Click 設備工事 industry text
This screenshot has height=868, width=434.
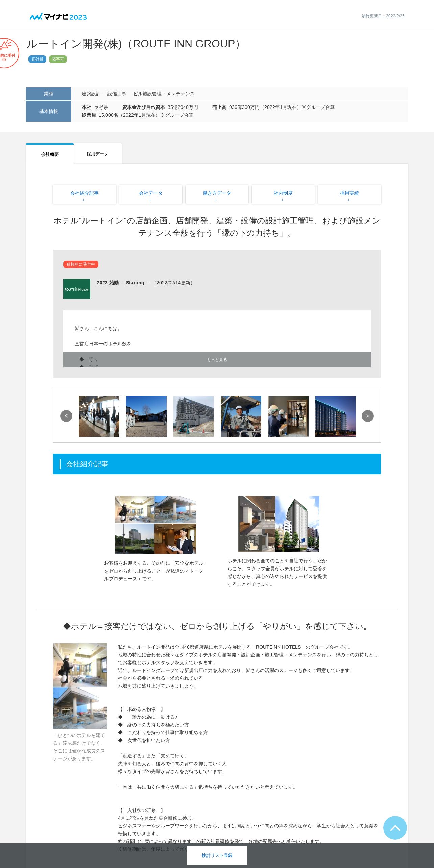tap(117, 94)
